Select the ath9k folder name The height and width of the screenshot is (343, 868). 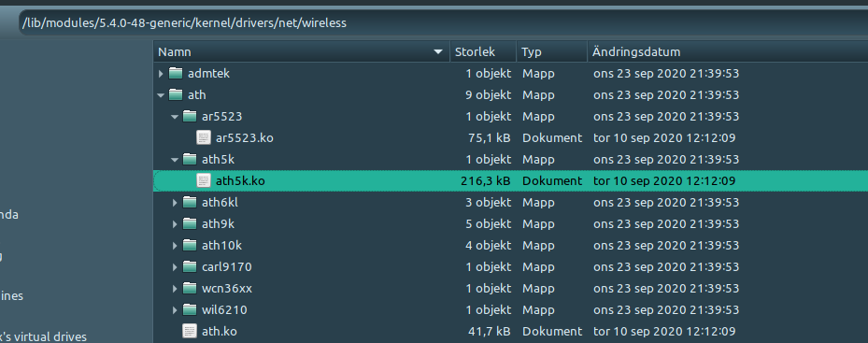pyautogui.click(x=218, y=224)
